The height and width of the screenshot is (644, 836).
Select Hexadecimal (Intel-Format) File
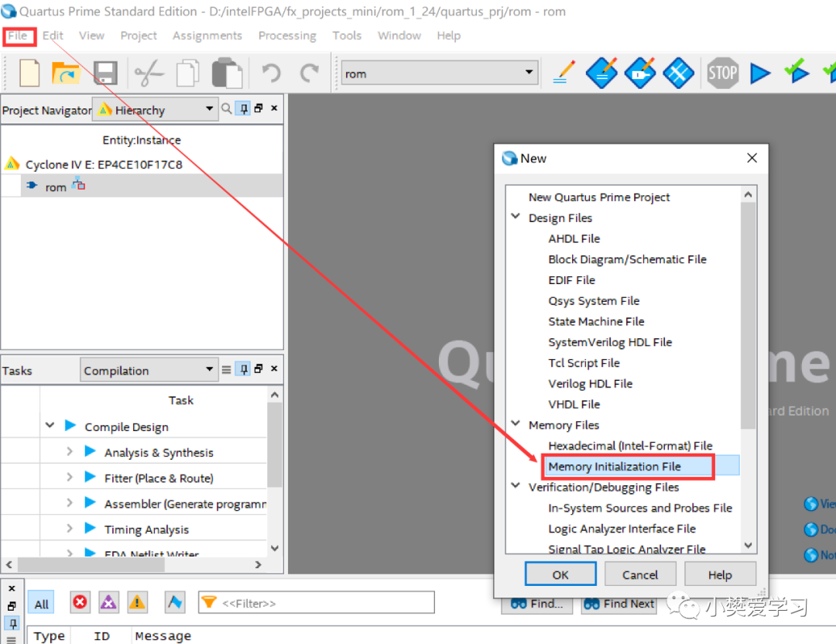pyautogui.click(x=630, y=446)
